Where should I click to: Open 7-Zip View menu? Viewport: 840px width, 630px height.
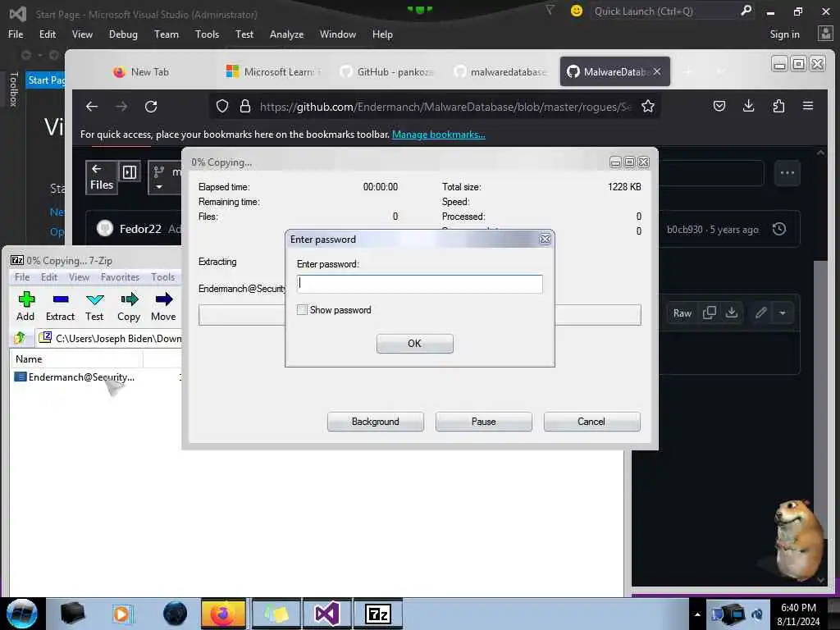pos(79,277)
